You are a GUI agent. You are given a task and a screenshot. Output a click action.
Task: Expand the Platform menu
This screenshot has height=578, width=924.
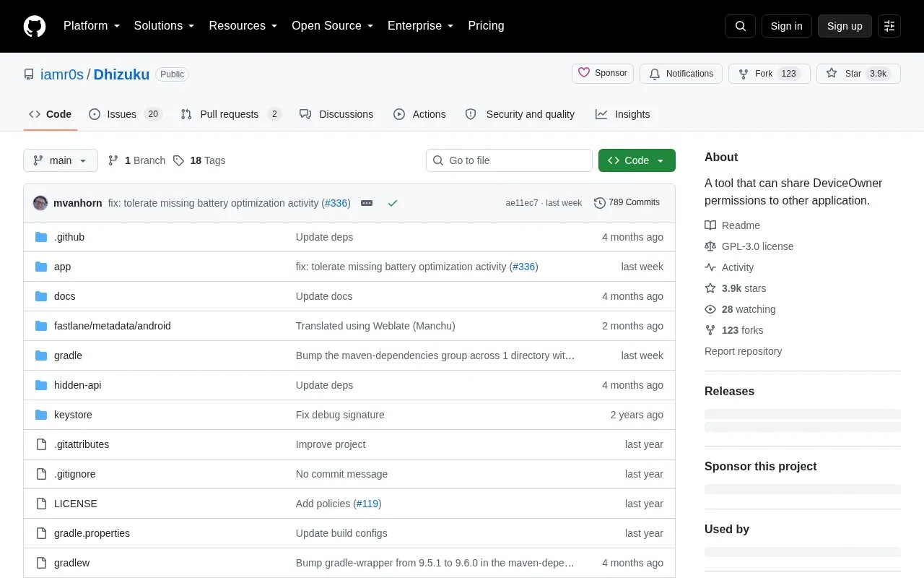92,26
